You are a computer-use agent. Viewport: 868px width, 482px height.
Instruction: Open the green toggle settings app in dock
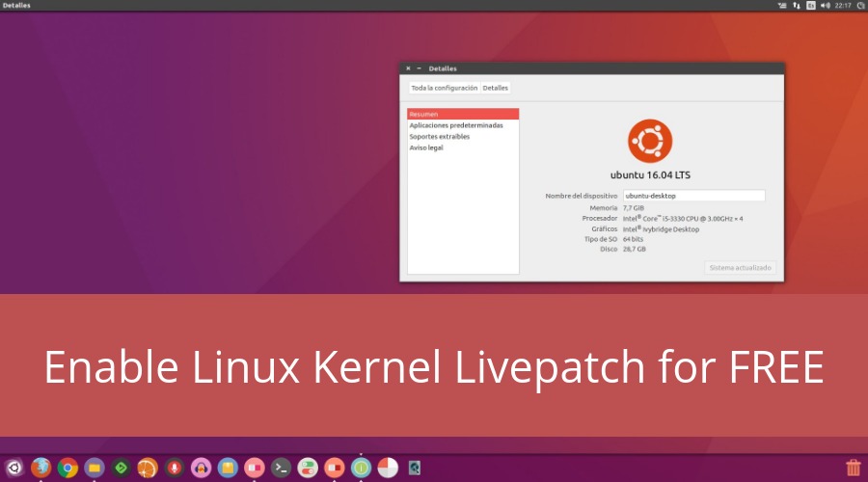click(308, 468)
